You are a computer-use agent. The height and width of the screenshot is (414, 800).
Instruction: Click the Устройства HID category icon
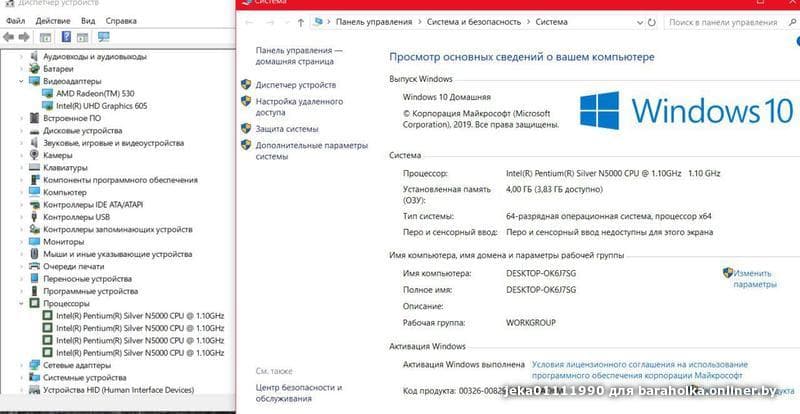coord(35,390)
